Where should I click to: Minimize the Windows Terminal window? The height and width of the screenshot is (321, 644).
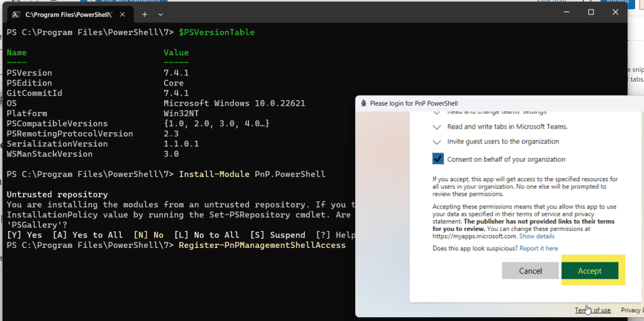click(x=566, y=13)
